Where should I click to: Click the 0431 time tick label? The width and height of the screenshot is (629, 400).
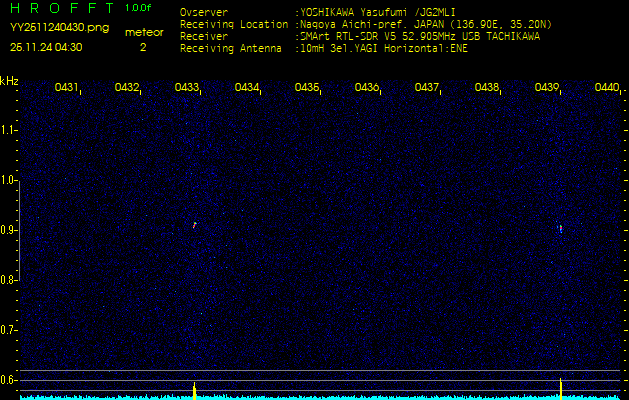67,88
